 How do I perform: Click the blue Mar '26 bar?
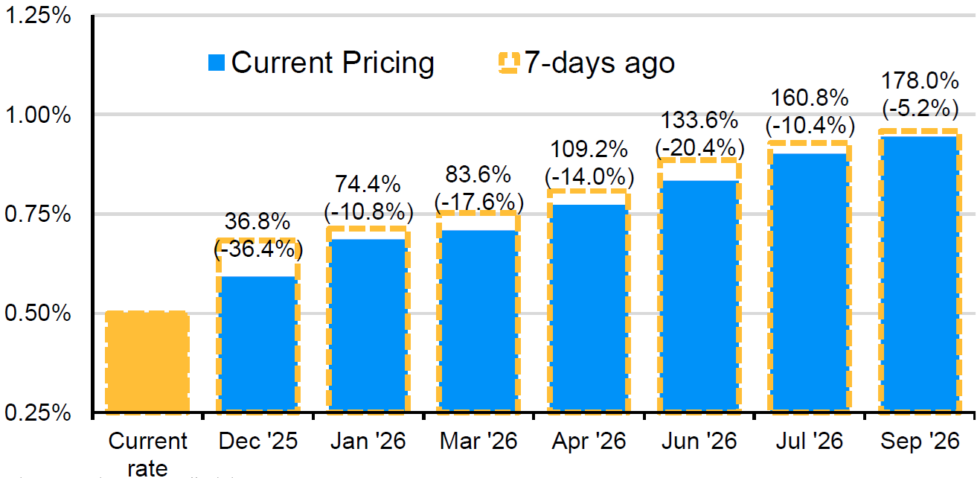[478, 321]
